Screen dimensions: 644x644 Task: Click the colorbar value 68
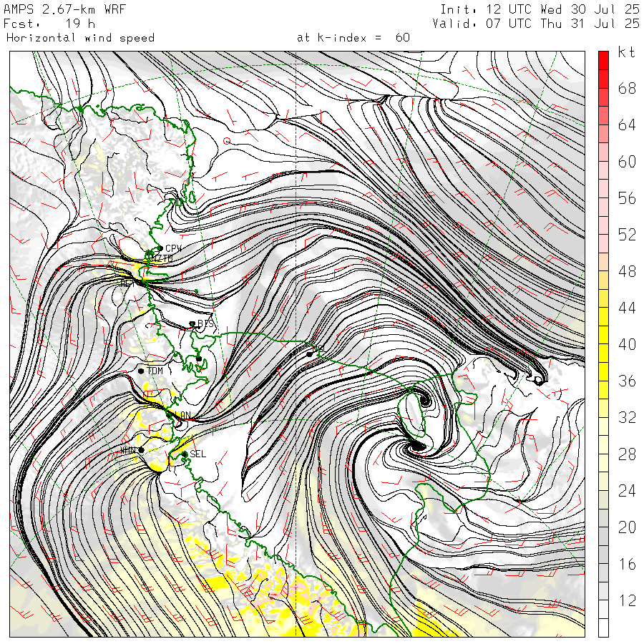627,88
